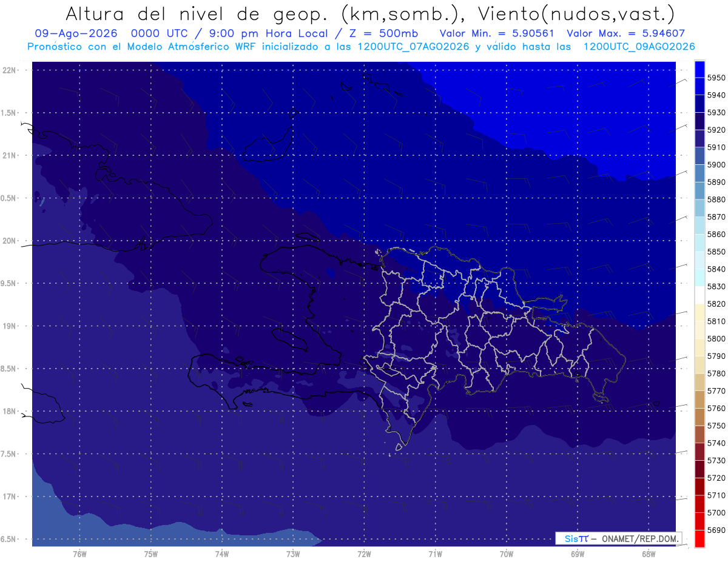Click the '5820' colorbar value

click(x=716, y=304)
